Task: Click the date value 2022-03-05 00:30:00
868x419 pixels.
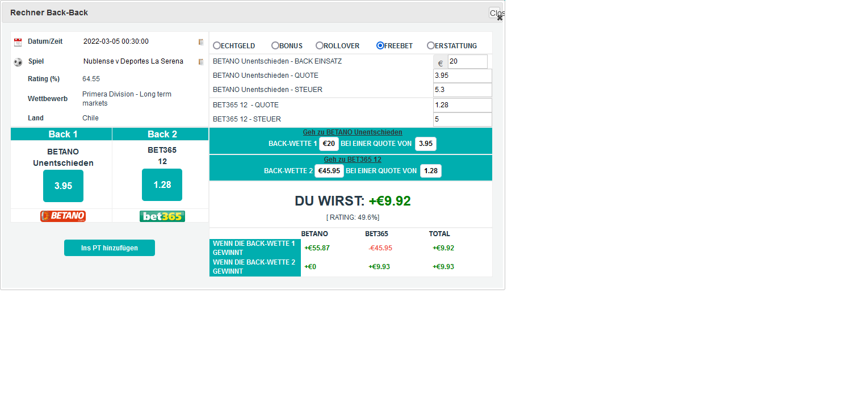Action: pyautogui.click(x=116, y=41)
